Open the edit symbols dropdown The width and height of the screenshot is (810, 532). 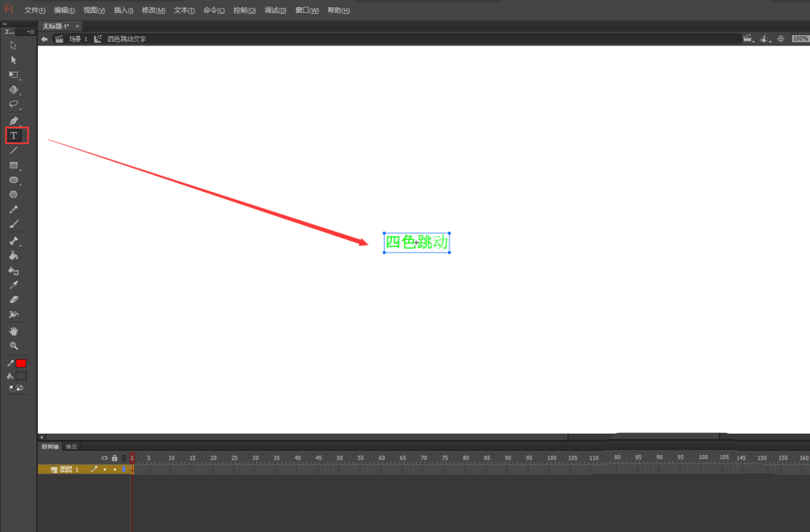(765, 39)
